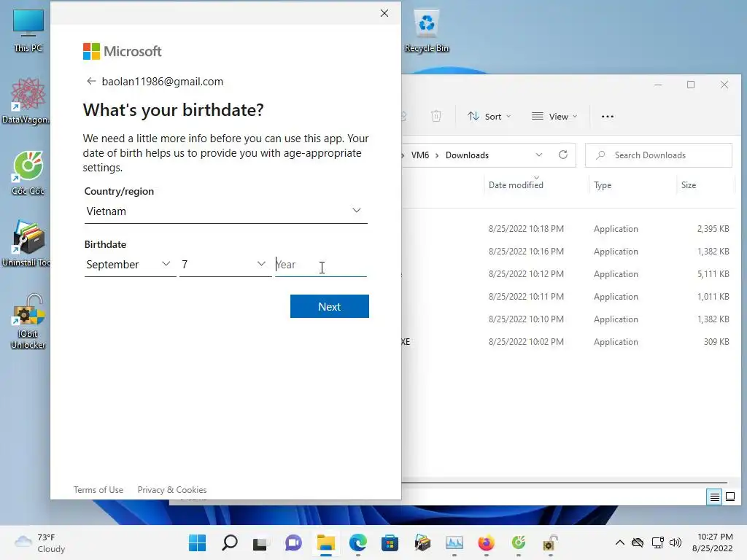The height and width of the screenshot is (560, 747).
Task: Close the Microsoft birthdate dialog
Action: (384, 13)
